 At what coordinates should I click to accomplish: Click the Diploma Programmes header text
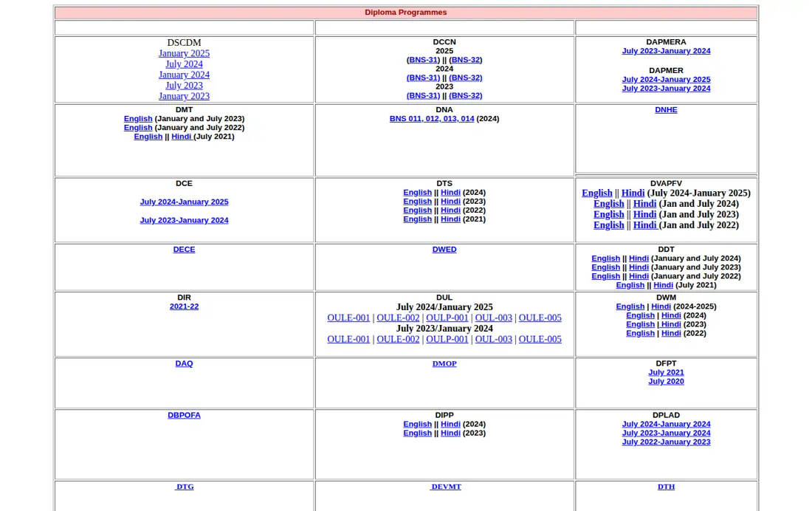pos(405,13)
